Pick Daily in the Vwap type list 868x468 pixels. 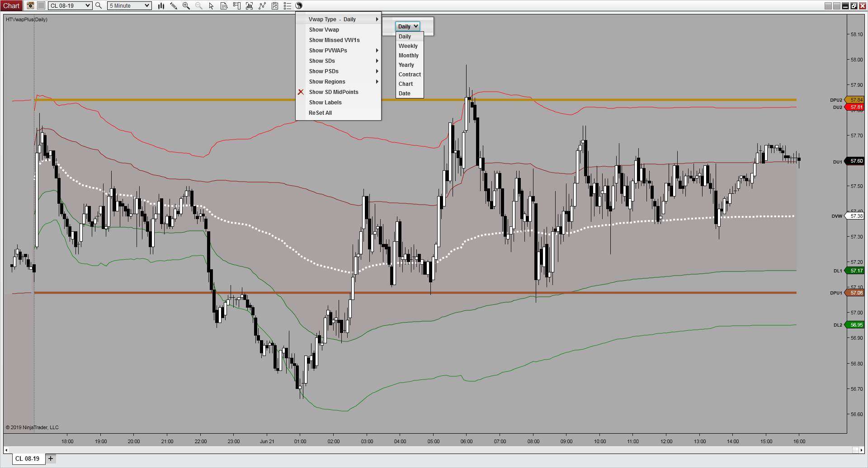click(x=410, y=37)
